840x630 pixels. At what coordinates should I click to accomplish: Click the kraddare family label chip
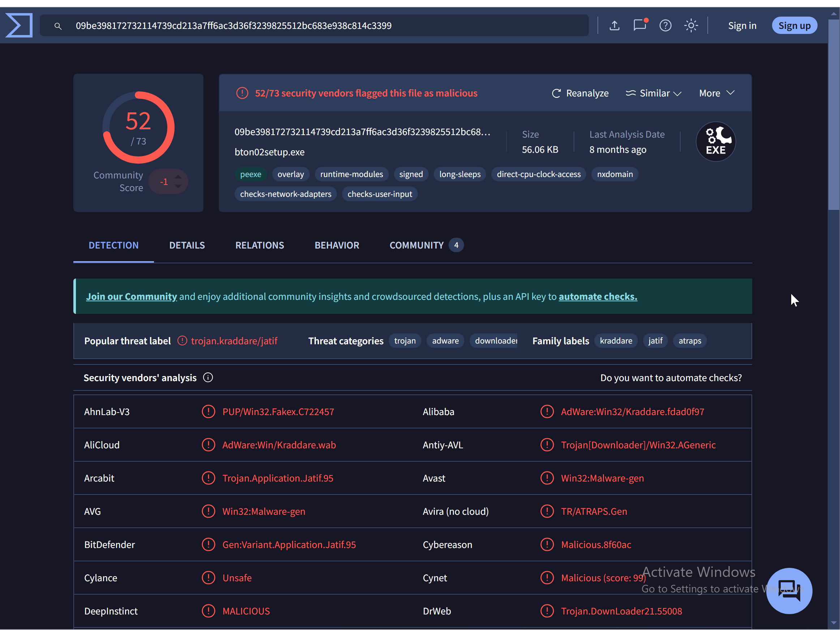click(616, 341)
